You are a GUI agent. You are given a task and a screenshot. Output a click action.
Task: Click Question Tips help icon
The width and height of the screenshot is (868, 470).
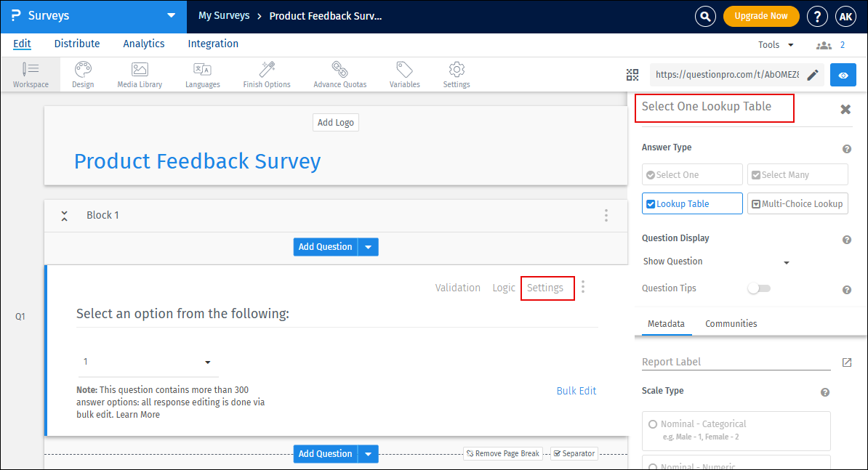(x=846, y=290)
